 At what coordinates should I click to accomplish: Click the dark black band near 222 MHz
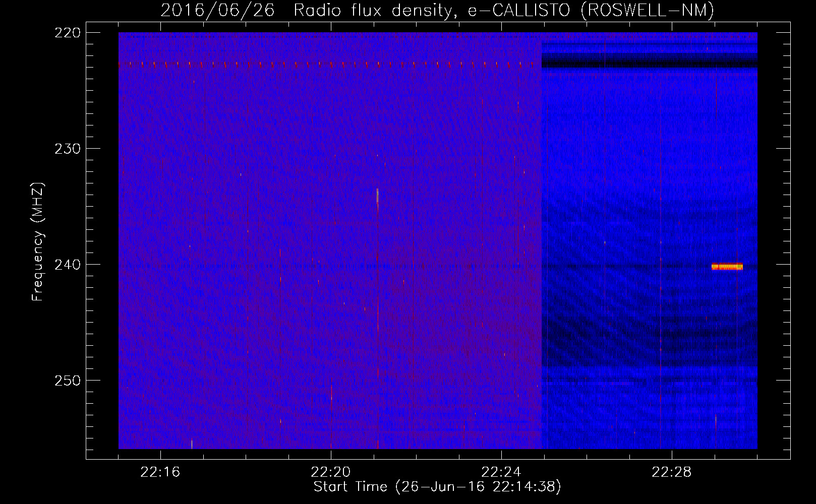(650, 60)
